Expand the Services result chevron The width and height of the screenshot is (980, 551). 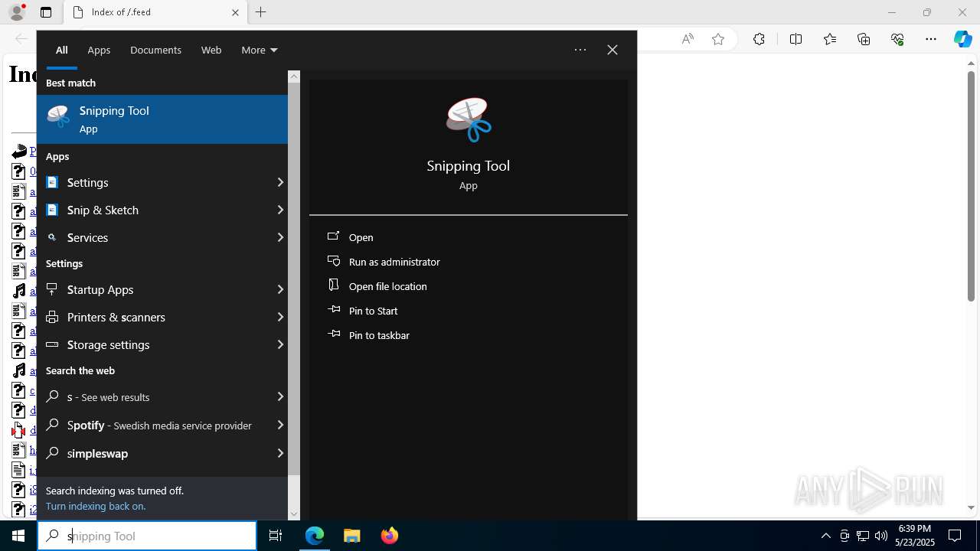[280, 237]
